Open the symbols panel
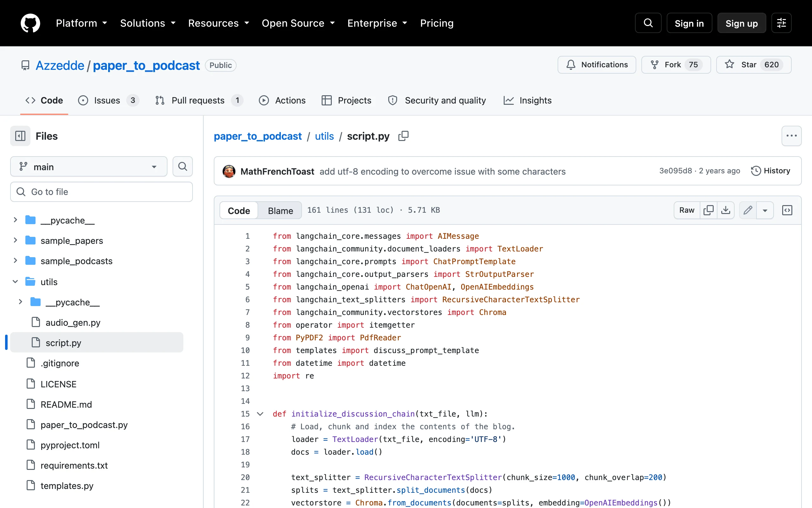812x508 pixels. (x=787, y=210)
